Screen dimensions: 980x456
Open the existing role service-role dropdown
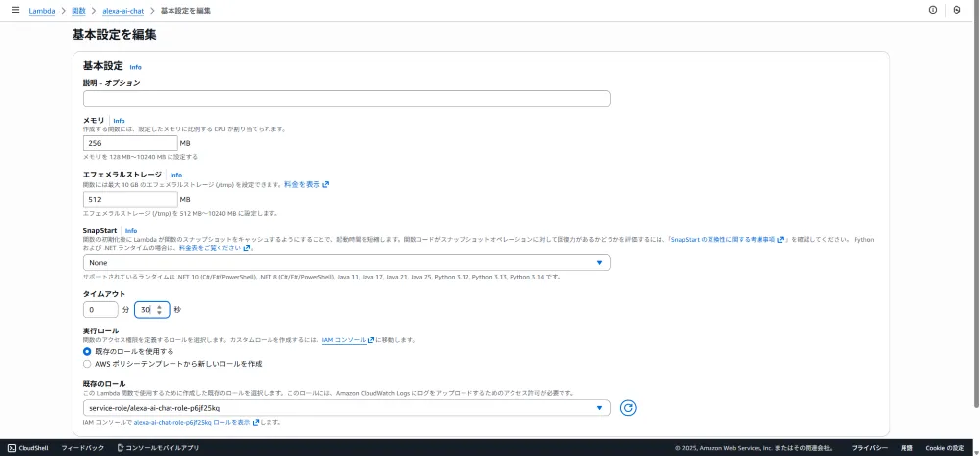(346, 408)
